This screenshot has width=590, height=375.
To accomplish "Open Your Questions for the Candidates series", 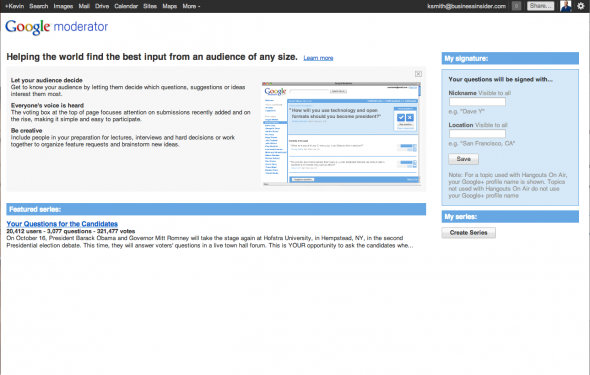I will coord(62,224).
